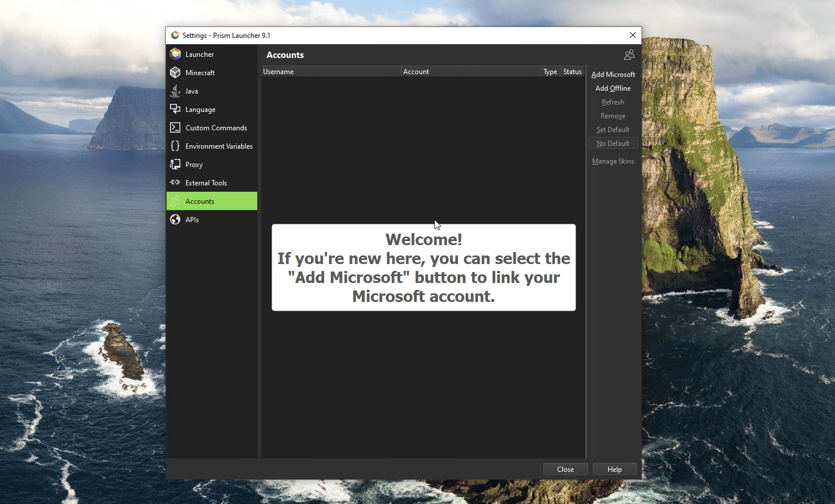Open Minecraft settings via its grass block icon
This screenshot has width=835, height=504.
tap(175, 72)
